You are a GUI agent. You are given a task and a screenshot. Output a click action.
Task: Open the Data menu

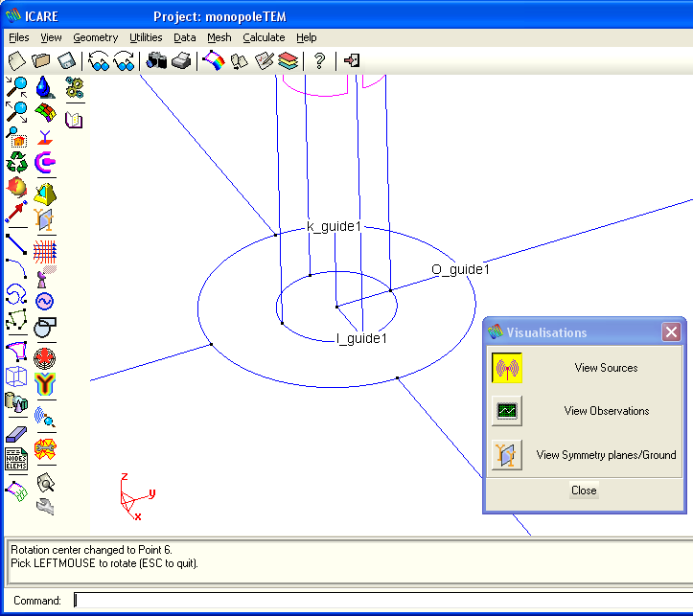[x=185, y=37]
